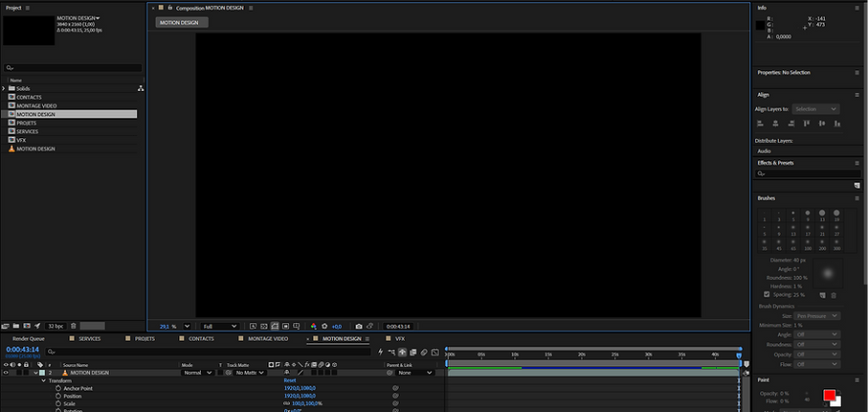Open the grid and guide options
The image size is (868, 412).
tap(296, 326)
